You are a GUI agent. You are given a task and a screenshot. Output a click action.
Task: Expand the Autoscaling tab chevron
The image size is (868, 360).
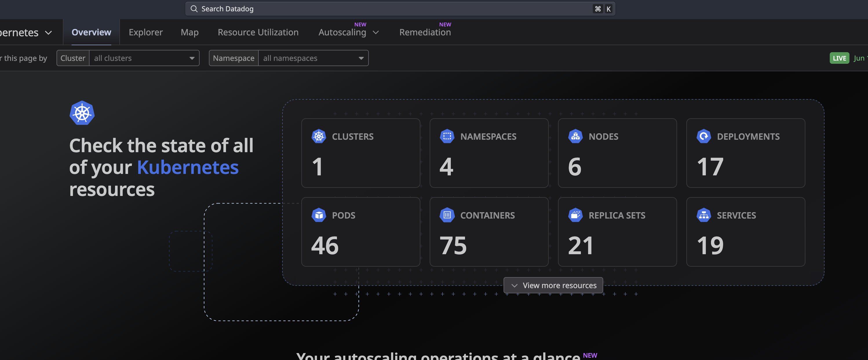[376, 32]
